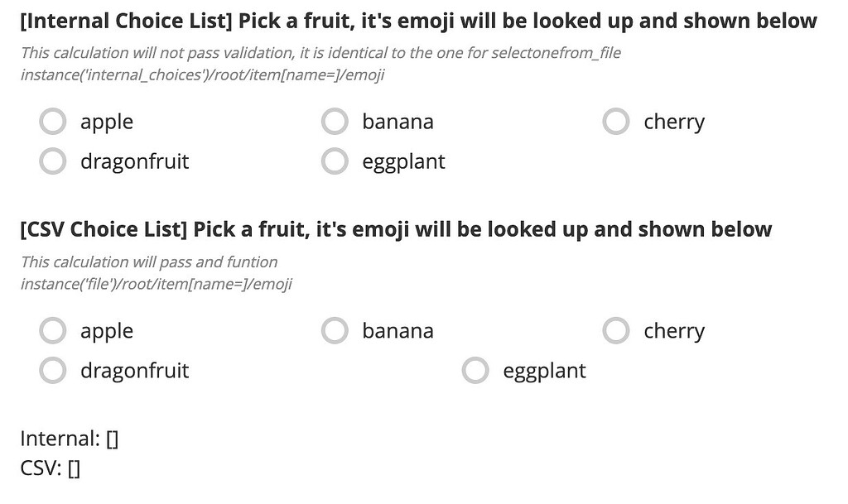The image size is (848, 504).
Task: Select dragonfruit radio in Internal Choice List
Action: tap(53, 161)
